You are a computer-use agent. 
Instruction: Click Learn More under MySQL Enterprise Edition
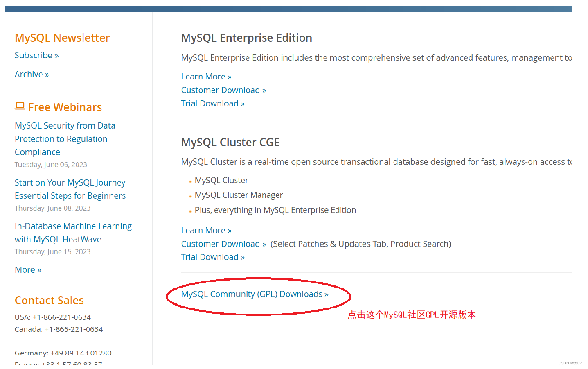tap(206, 77)
